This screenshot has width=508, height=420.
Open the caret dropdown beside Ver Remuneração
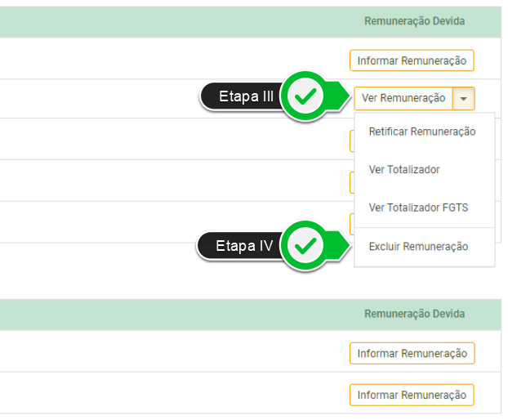point(464,98)
